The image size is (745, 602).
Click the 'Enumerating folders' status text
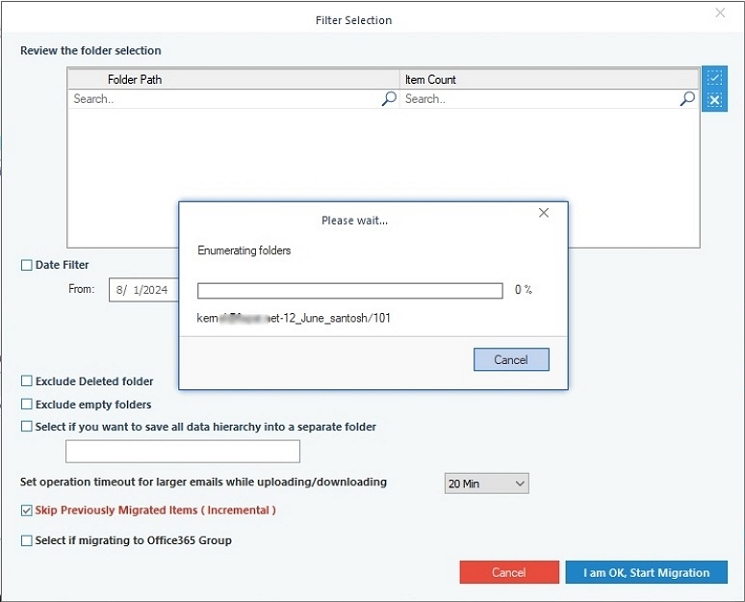(244, 250)
